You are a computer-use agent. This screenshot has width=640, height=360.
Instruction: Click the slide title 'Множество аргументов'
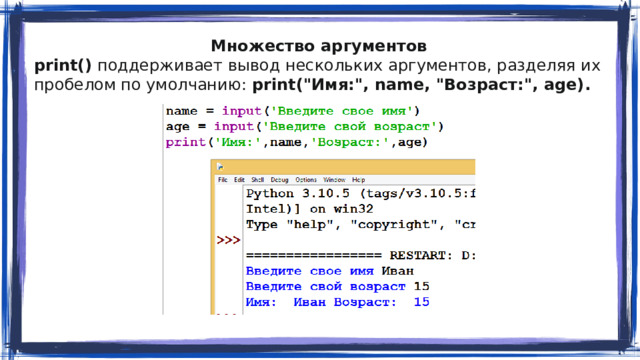[x=319, y=46]
